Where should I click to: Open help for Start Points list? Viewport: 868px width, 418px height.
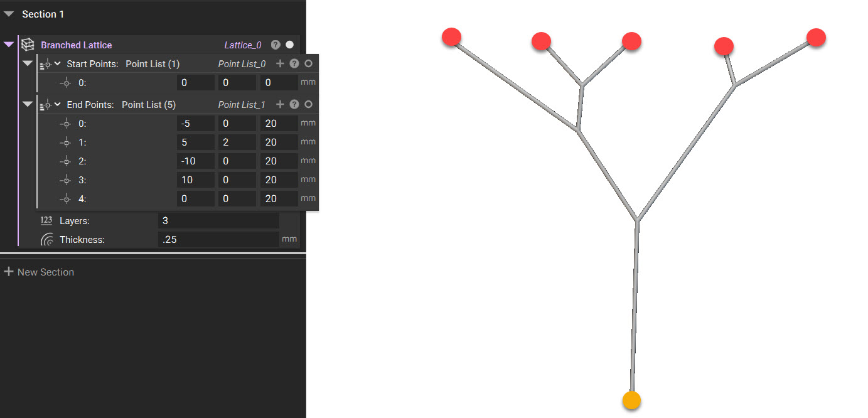coord(294,63)
